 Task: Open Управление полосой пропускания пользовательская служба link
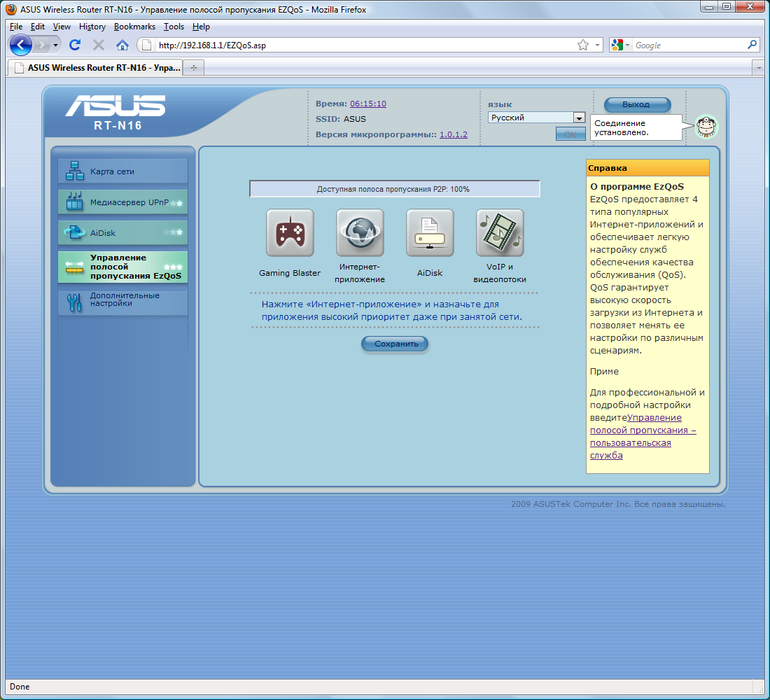click(x=643, y=436)
